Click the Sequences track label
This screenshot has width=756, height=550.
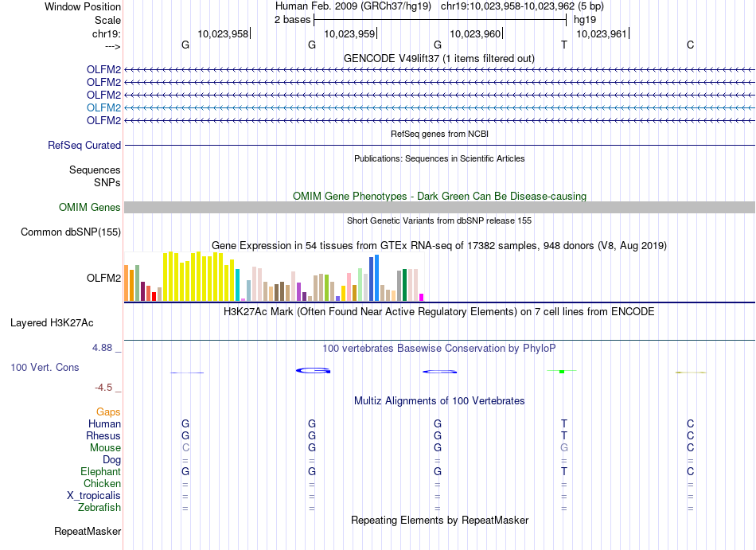click(x=95, y=170)
